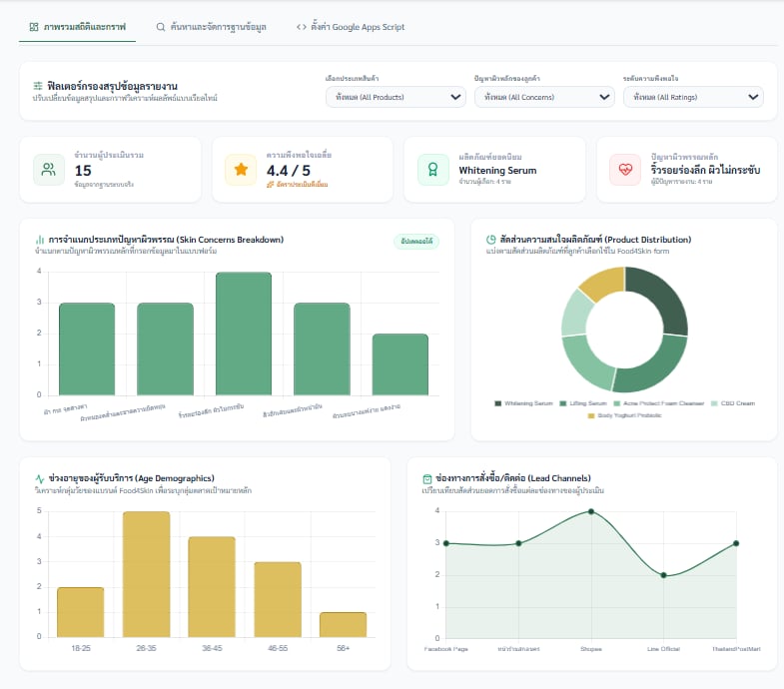Click the dashboard grid icon in first tab
Viewport: 784px width, 689px height.
click(x=34, y=27)
